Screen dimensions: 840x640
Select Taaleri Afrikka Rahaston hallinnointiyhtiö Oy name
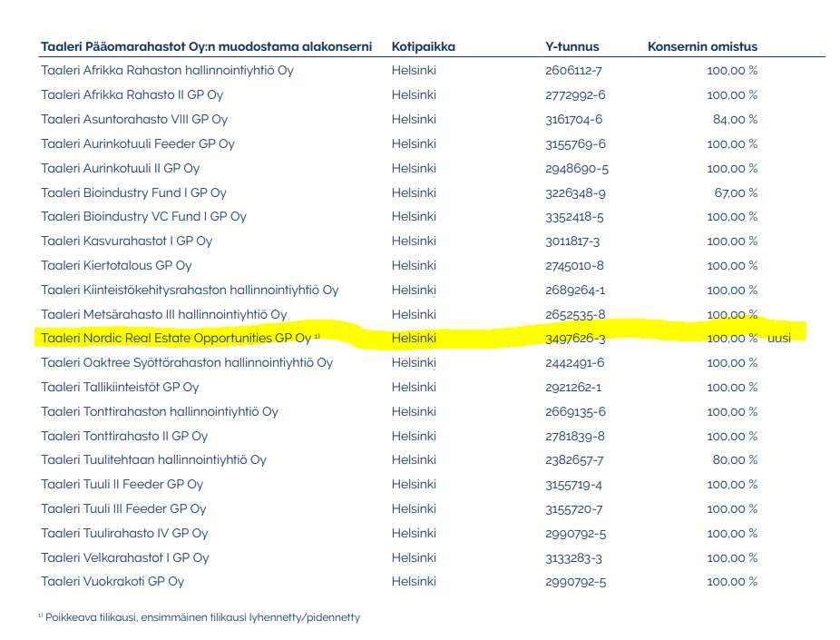pos(167,70)
